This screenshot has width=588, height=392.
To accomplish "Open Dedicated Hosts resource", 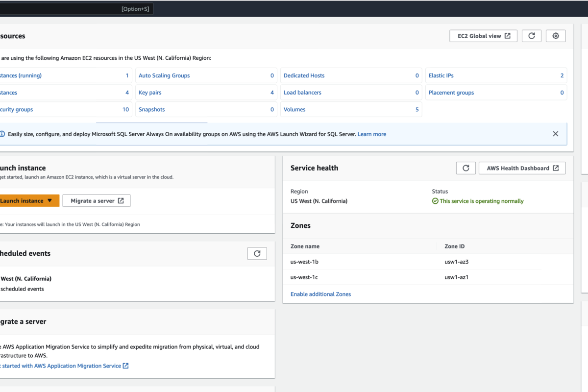I will [304, 75].
